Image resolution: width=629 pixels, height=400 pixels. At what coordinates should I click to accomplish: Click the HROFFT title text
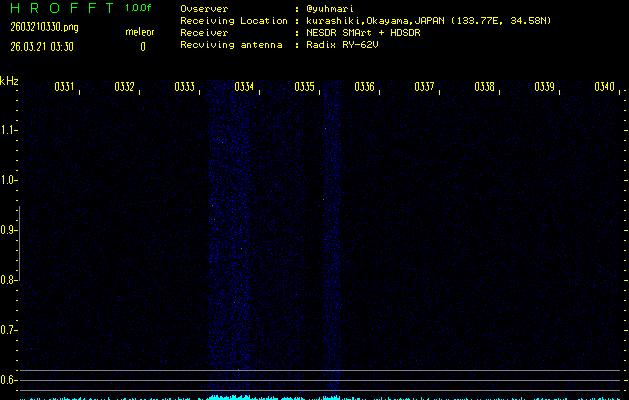point(62,8)
